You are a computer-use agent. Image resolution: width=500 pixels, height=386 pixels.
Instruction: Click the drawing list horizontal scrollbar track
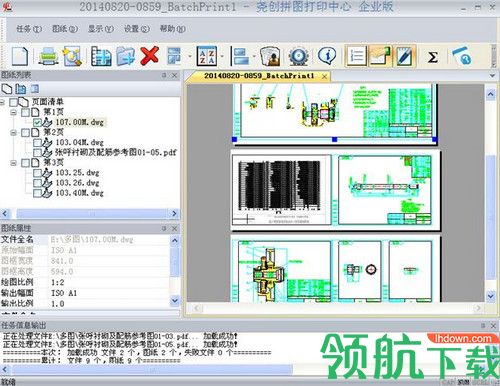[x=90, y=214]
